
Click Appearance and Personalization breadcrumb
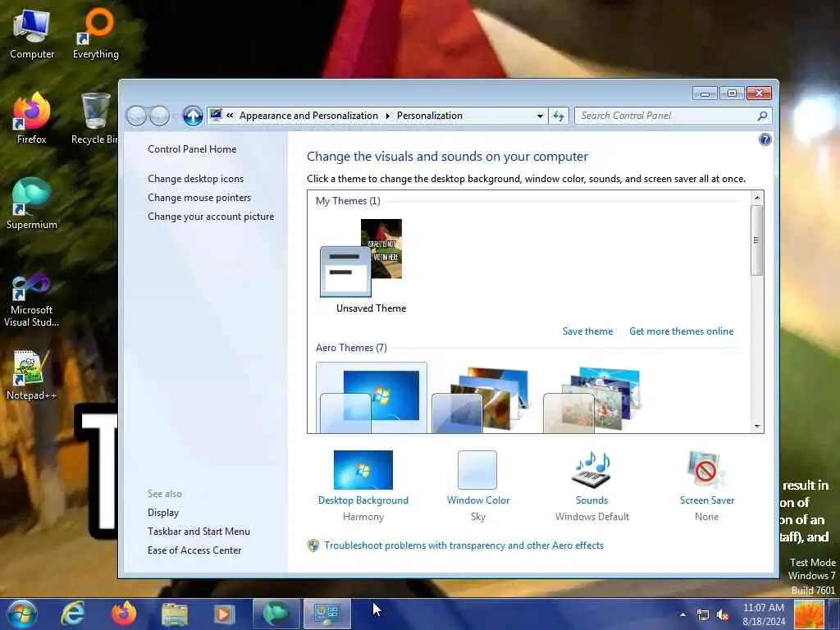(308, 116)
